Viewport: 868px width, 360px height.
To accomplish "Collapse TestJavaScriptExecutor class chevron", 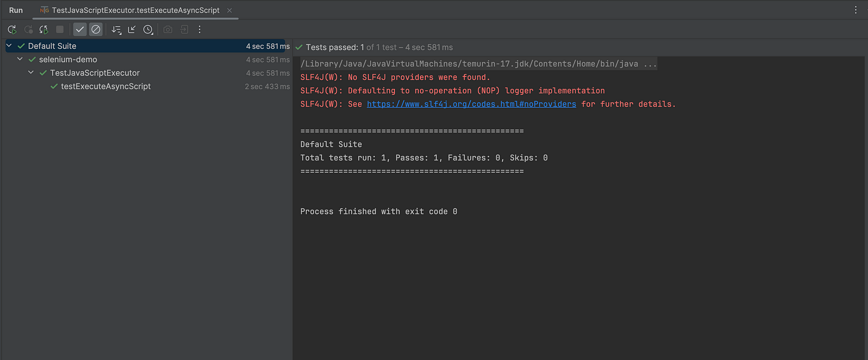I will click(x=31, y=72).
